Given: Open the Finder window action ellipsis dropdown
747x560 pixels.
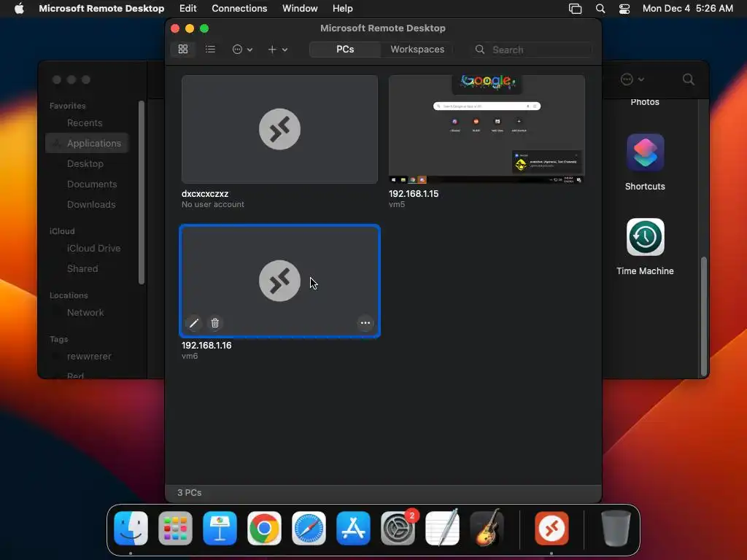Looking at the screenshot, I should 632,79.
